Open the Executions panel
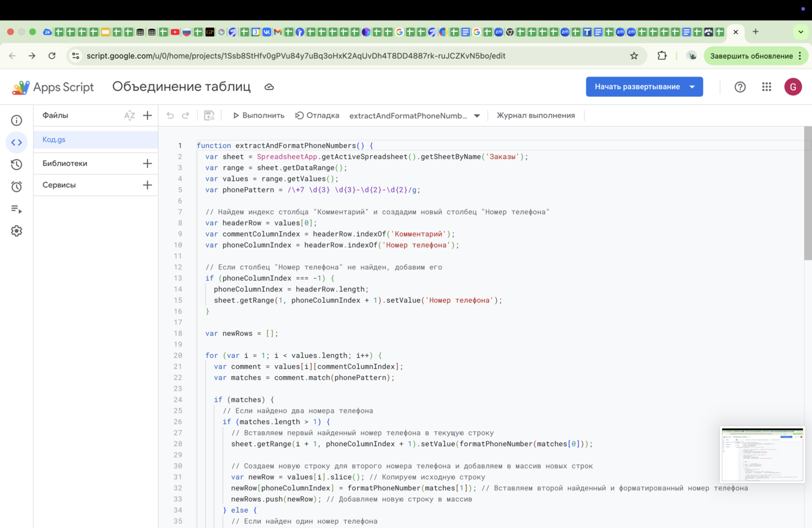The height and width of the screenshot is (528, 812). (x=17, y=208)
